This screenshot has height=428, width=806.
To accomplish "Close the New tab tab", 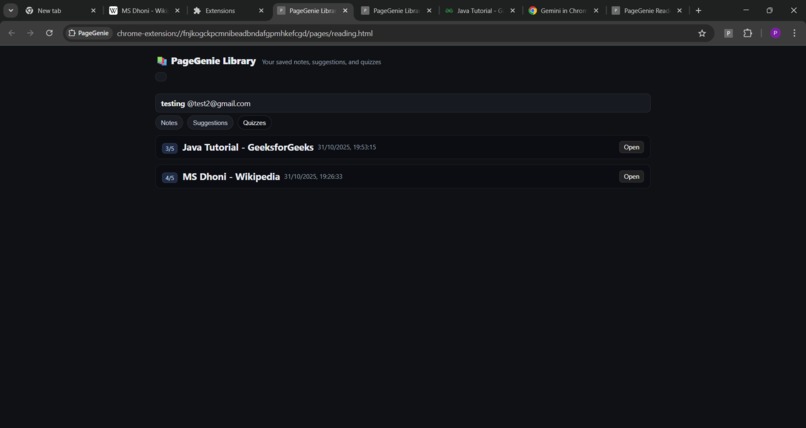I will (x=93, y=11).
